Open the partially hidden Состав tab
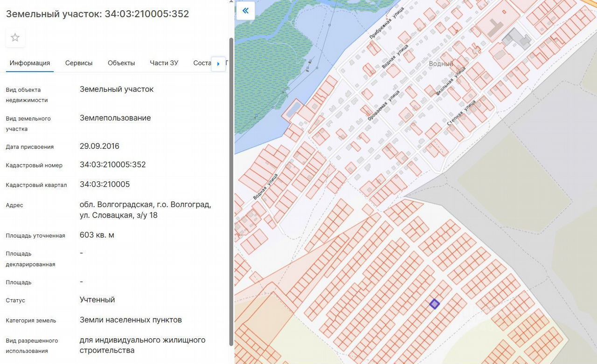Screen dimensions: 597x364 click(x=202, y=63)
